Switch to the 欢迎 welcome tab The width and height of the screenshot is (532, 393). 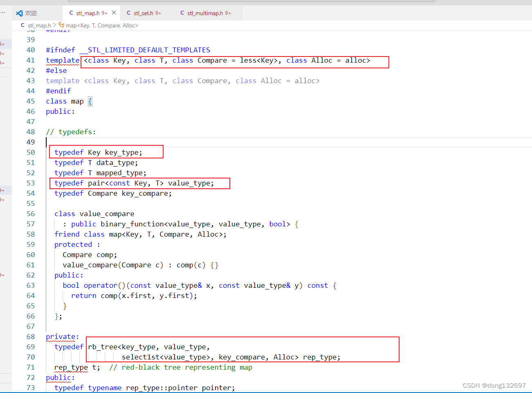27,13
